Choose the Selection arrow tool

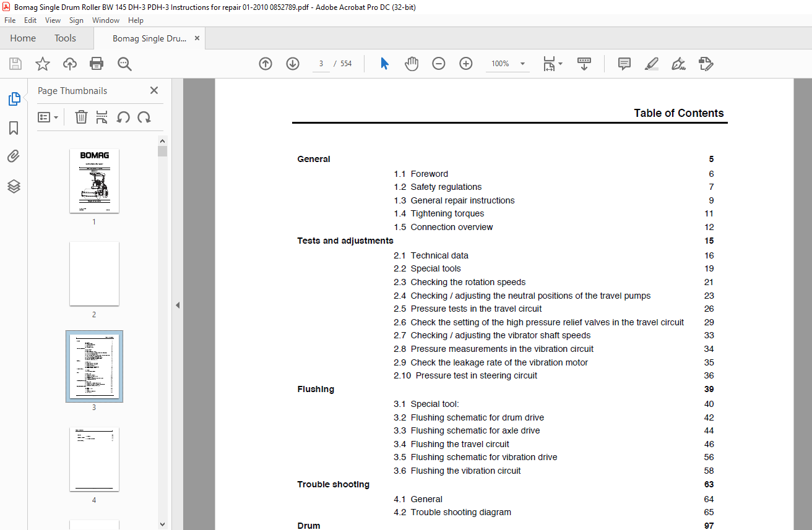tap(384, 64)
